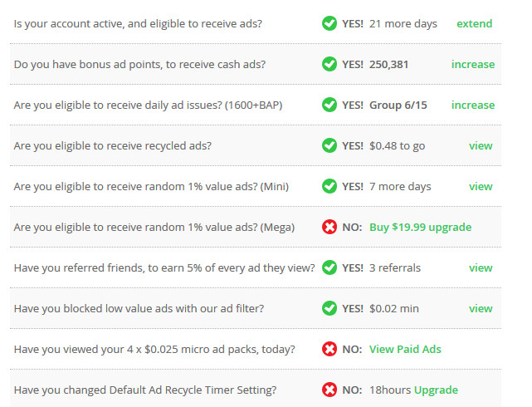Open the extend link for account days

pyautogui.click(x=475, y=24)
